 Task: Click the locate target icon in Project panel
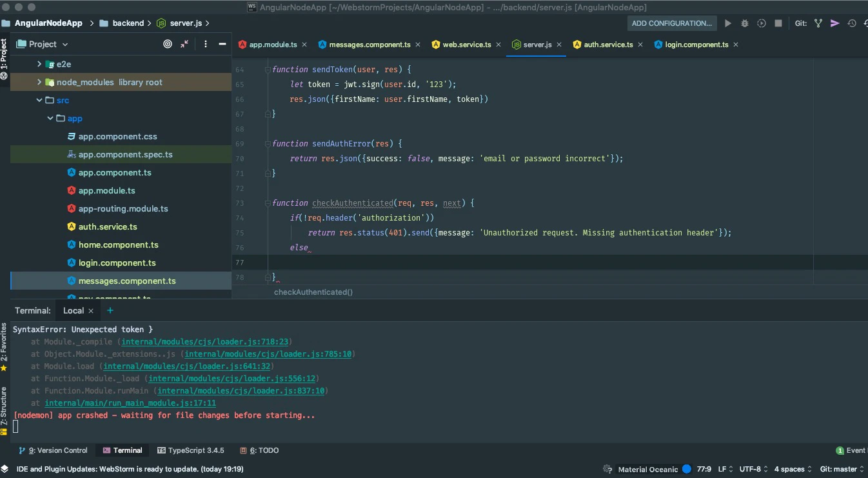168,44
